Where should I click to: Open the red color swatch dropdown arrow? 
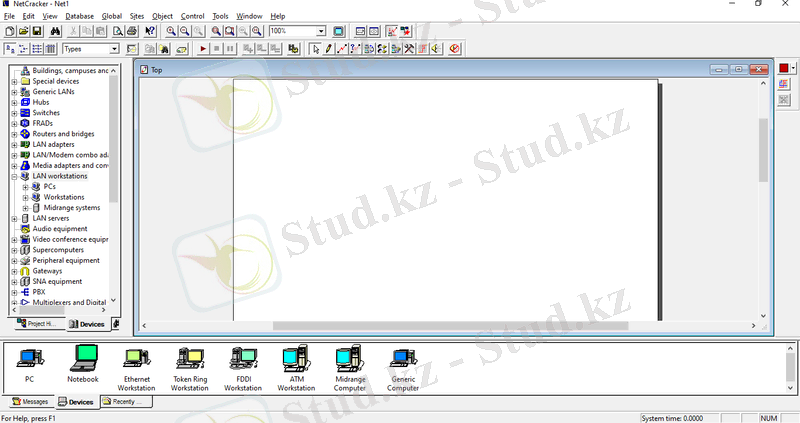coord(793,68)
